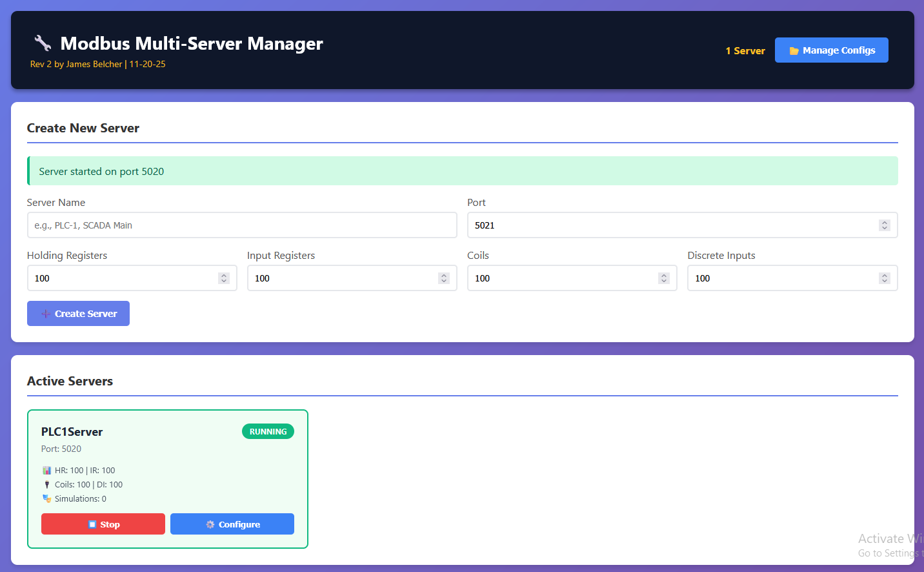Click the "1 Server" count in the header

click(745, 50)
